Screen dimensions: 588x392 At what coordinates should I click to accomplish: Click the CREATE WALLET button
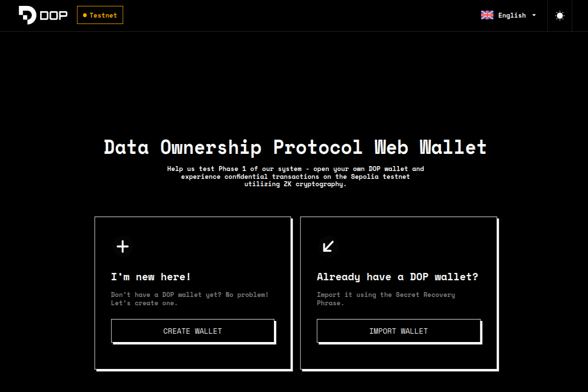coord(193,331)
